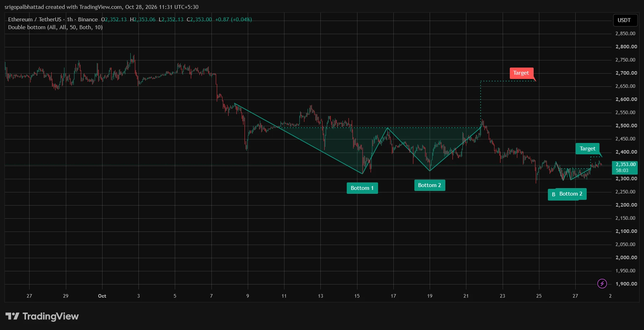Click the red Target label

tap(521, 73)
